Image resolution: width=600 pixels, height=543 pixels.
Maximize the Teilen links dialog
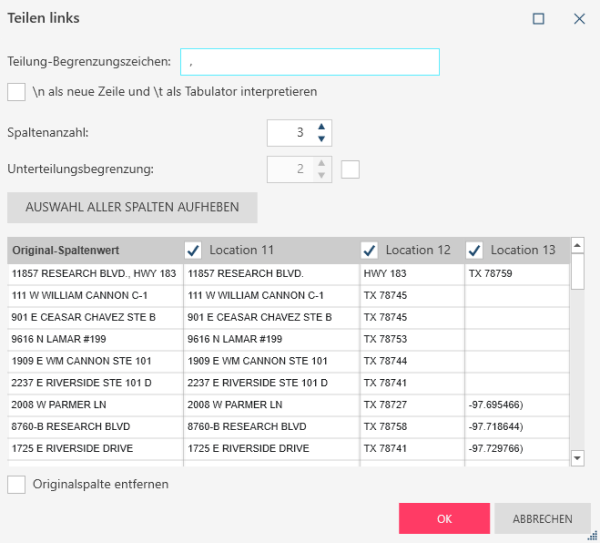539,18
